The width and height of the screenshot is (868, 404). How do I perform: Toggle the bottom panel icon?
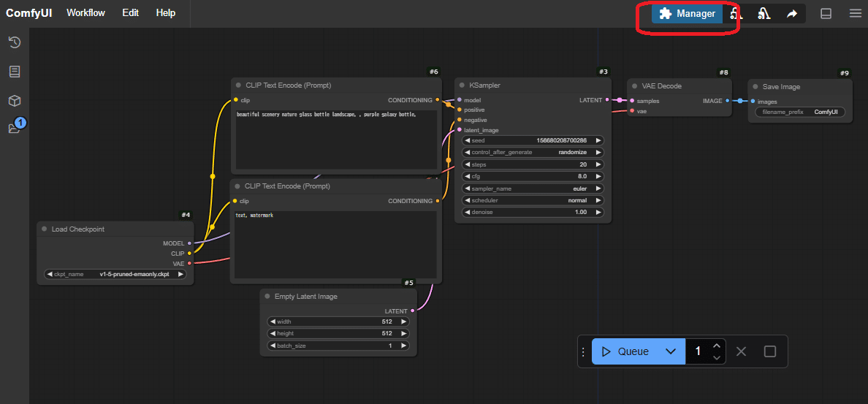[826, 13]
